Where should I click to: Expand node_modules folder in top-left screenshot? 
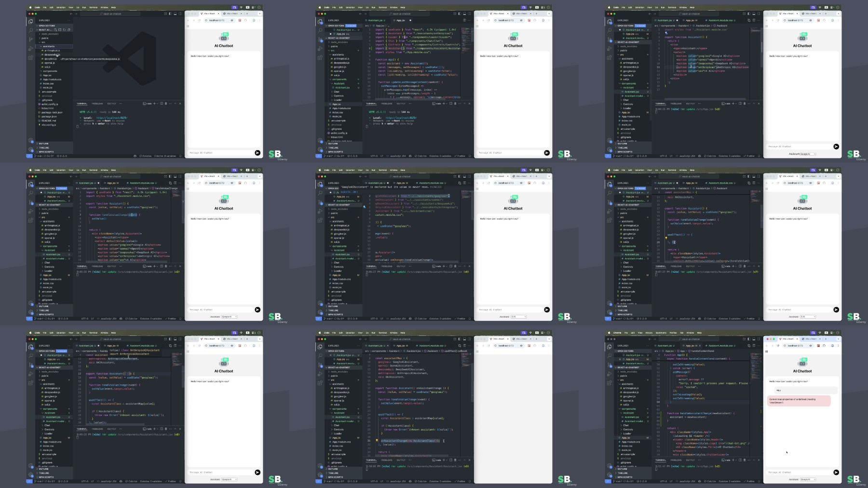[50, 34]
